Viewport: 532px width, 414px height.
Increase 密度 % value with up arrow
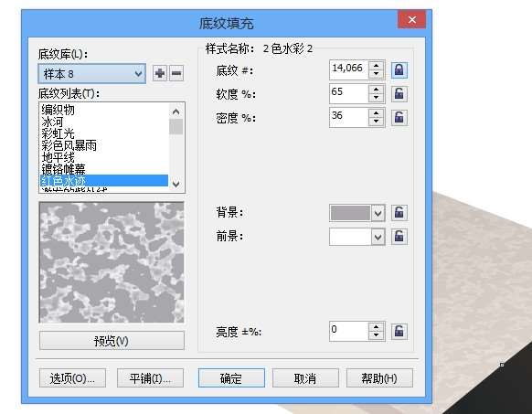[376, 113]
